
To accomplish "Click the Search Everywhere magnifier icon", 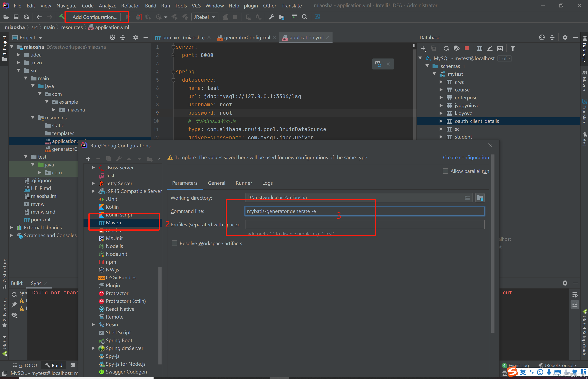I will 304,17.
